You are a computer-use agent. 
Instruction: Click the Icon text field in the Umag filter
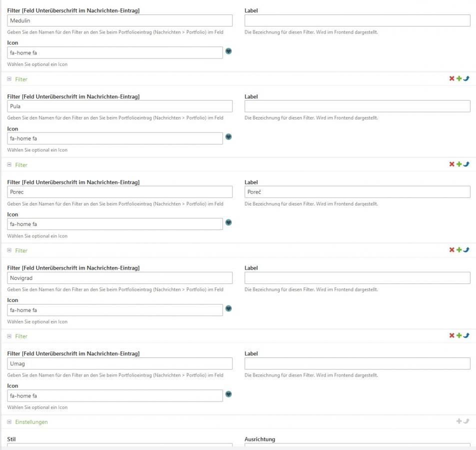tap(115, 396)
